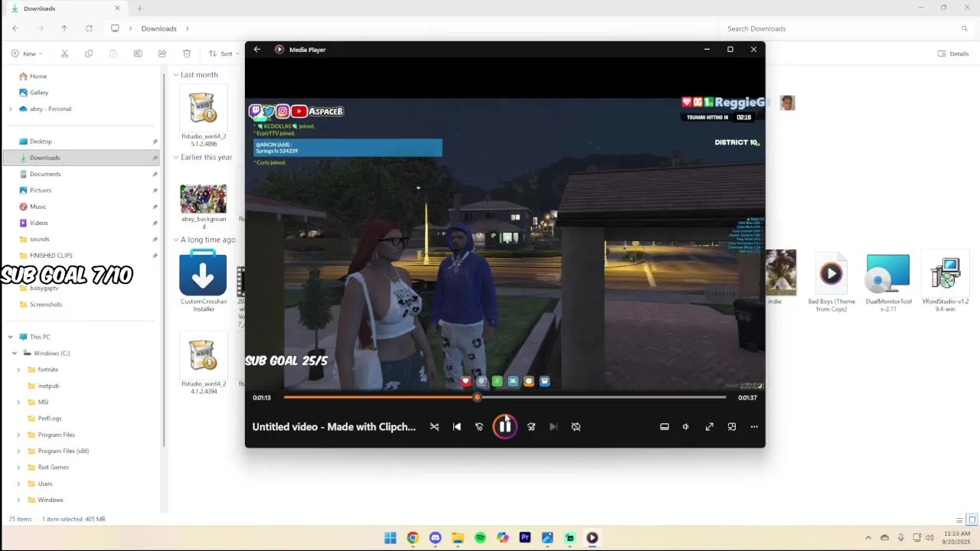980x551 pixels.
Task: Open the volume control in Media Player
Action: click(x=686, y=427)
